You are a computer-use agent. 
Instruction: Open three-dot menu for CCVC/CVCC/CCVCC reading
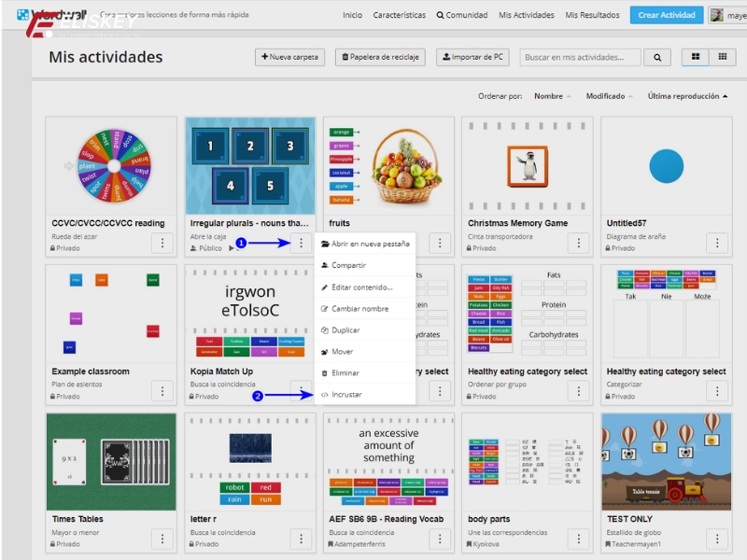point(162,243)
